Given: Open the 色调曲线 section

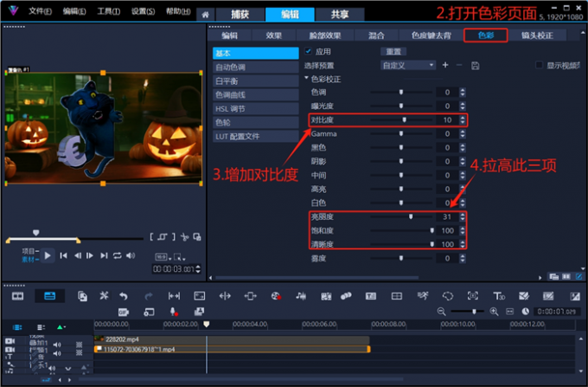Looking at the screenshot, I should [x=256, y=95].
